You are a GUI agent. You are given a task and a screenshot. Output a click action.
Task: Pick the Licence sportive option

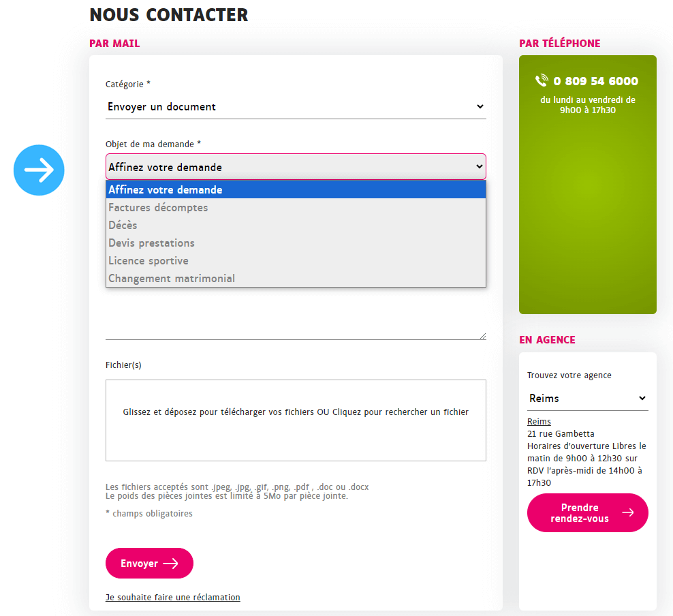(148, 261)
